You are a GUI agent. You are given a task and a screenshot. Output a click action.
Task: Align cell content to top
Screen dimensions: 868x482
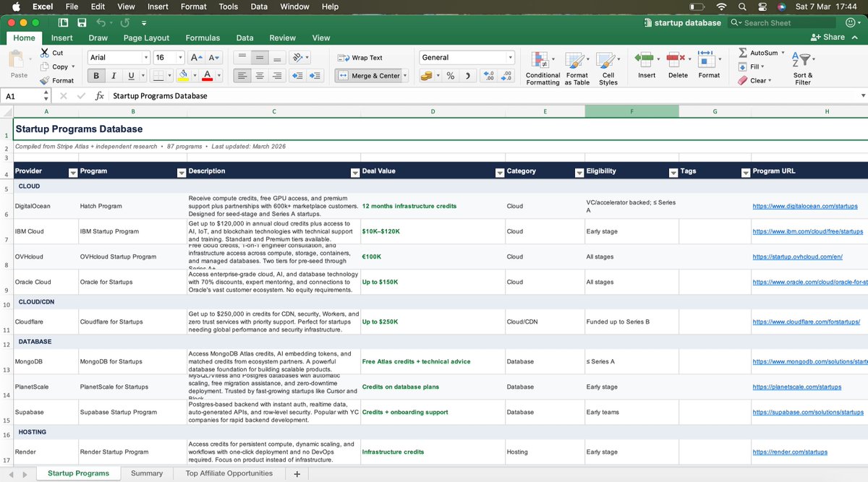[242, 58]
